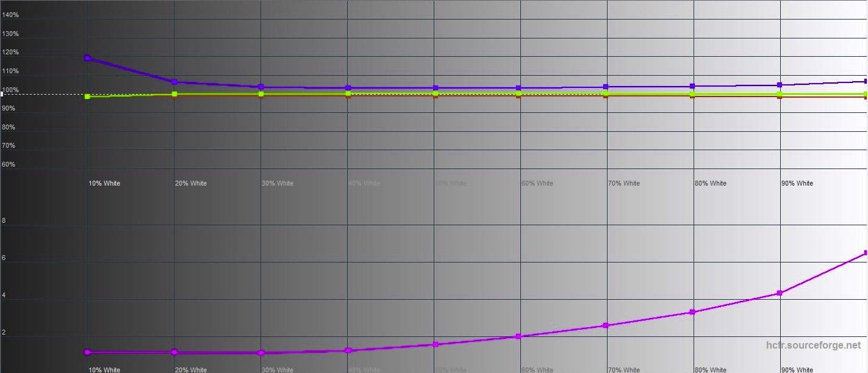Screen dimensions: 868x373
Task: Click the white 100% reference marker on the left axis
Action: [2, 94]
